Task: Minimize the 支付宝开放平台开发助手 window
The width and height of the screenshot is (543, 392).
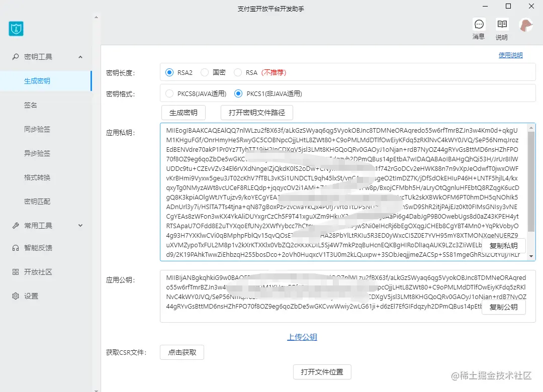Action: [x=485, y=6]
